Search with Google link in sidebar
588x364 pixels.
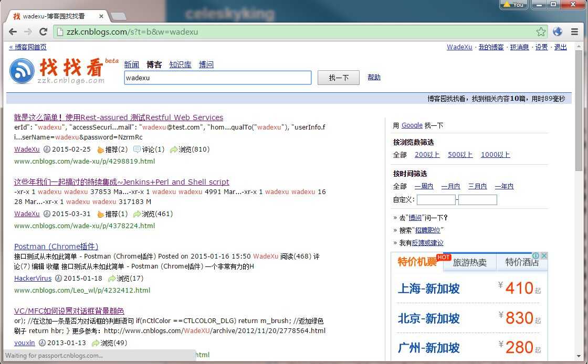pos(412,125)
